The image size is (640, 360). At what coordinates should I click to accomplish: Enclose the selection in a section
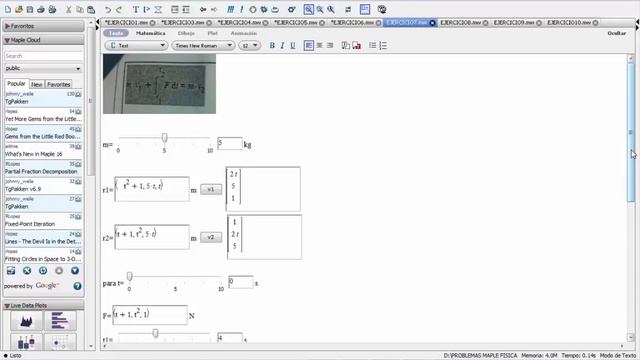175,9
